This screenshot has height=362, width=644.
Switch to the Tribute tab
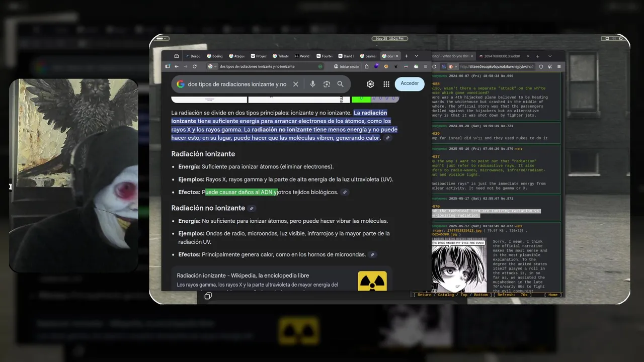pyautogui.click(x=280, y=56)
